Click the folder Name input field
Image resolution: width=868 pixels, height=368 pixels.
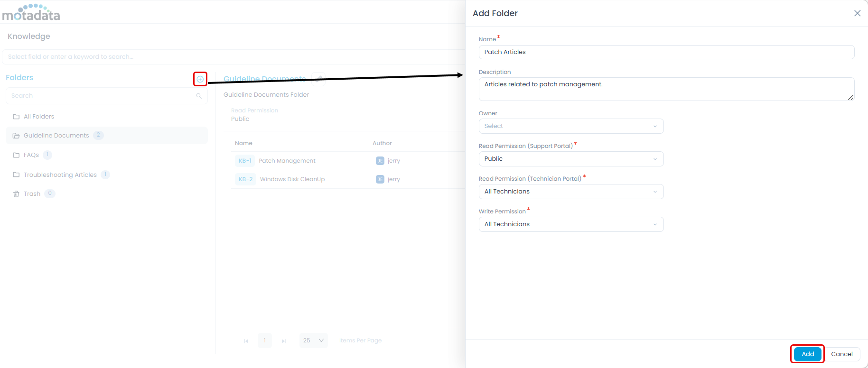point(666,52)
